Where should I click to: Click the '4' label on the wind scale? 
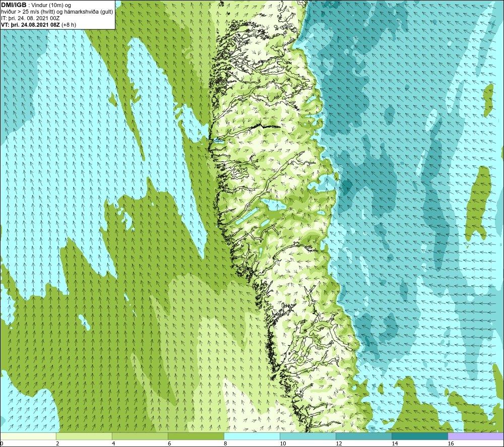113,443
